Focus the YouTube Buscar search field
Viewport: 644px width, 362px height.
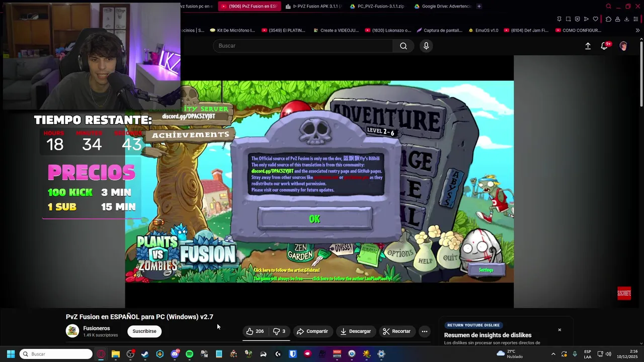303,46
